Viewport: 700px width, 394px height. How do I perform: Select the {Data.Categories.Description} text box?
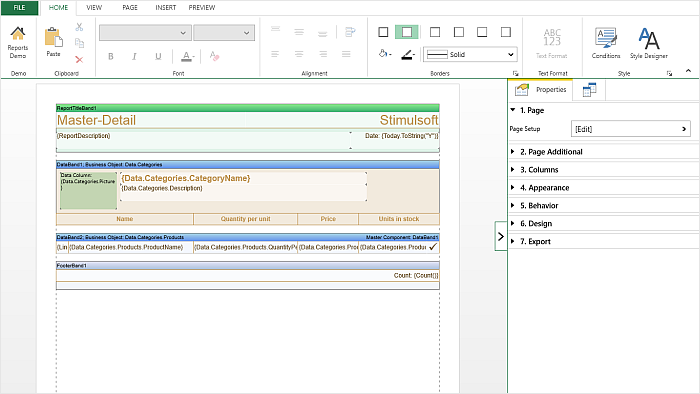(x=243, y=192)
